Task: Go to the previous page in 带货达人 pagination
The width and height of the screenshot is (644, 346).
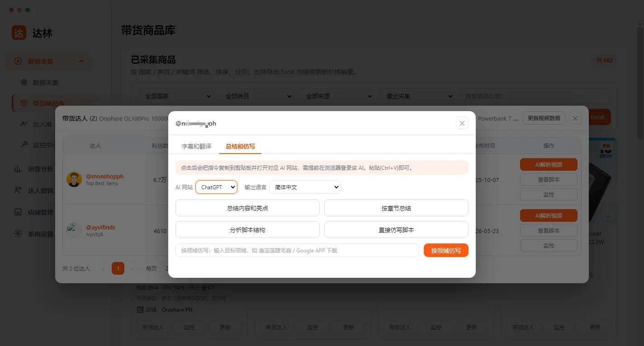Action: 104,268
